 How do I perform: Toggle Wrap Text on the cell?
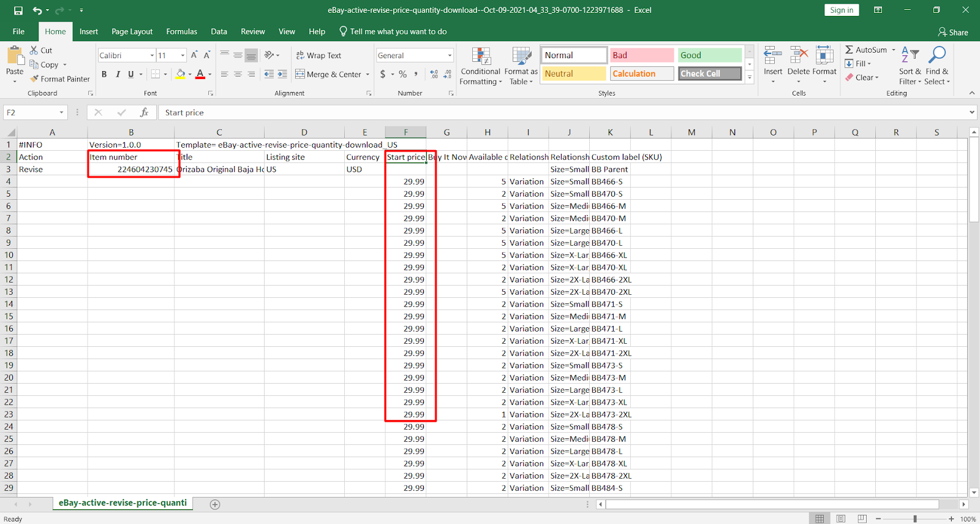[x=318, y=55]
